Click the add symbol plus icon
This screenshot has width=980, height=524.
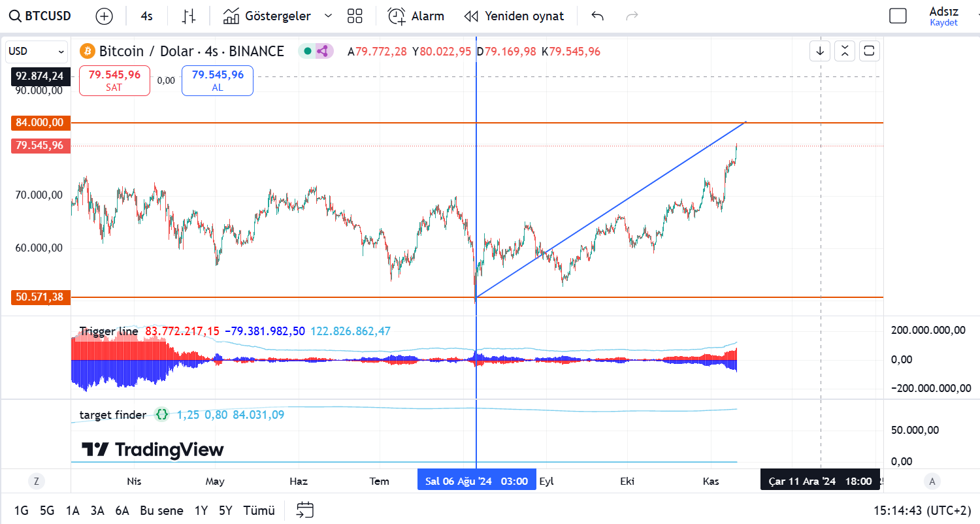pyautogui.click(x=104, y=16)
